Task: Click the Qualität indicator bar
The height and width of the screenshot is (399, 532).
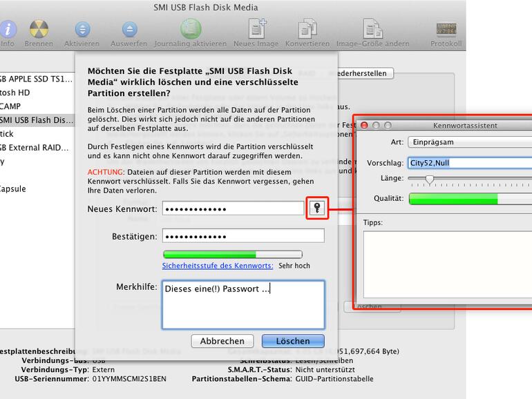Action: pyautogui.click(x=471, y=199)
